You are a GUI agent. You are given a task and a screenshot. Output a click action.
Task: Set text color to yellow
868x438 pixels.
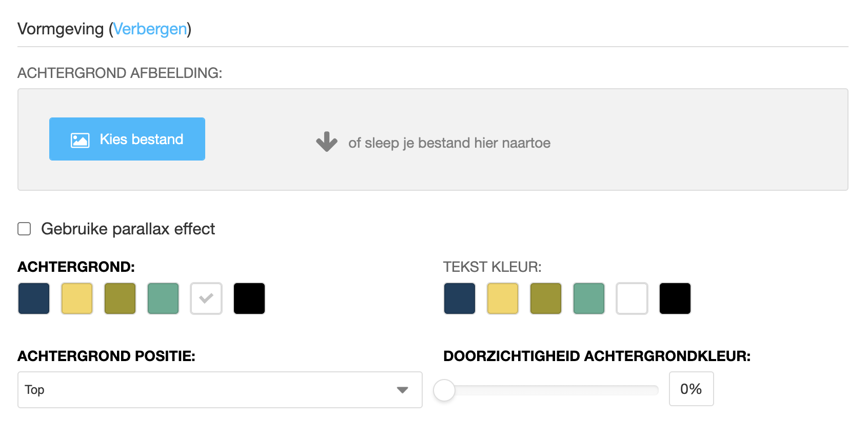(503, 298)
